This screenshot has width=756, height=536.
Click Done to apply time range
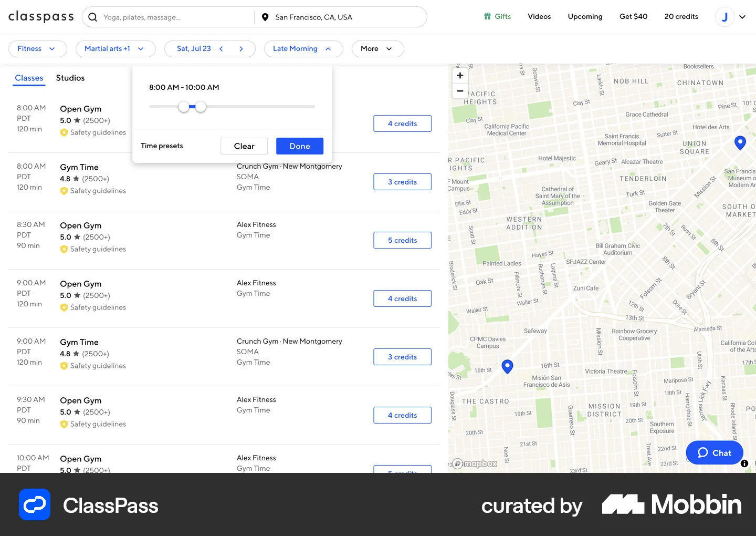click(x=300, y=146)
